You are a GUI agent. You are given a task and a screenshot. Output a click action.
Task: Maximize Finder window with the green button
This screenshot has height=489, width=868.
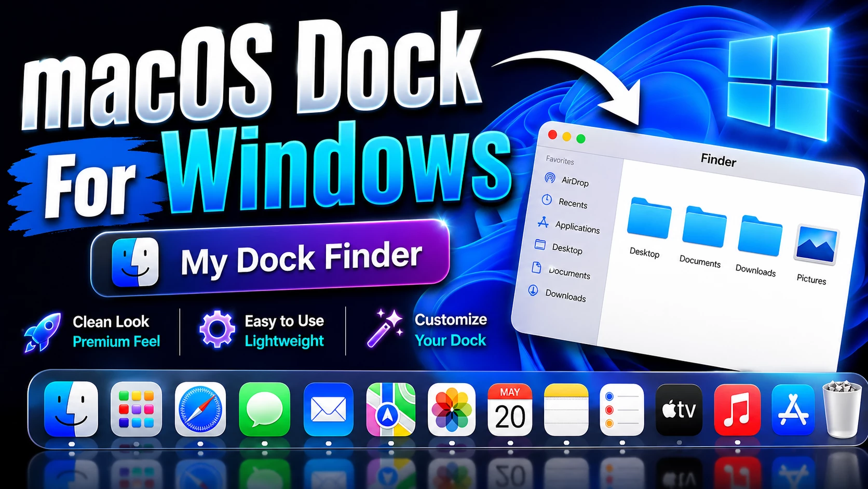pyautogui.click(x=581, y=139)
